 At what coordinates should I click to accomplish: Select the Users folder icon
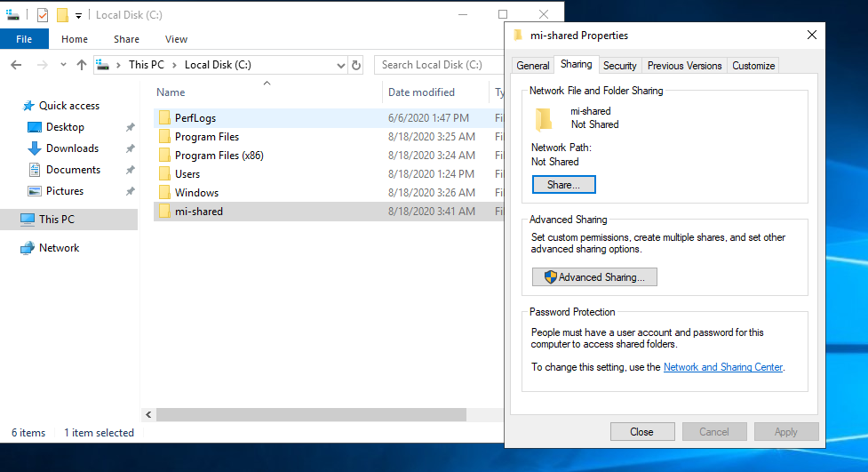pos(164,174)
